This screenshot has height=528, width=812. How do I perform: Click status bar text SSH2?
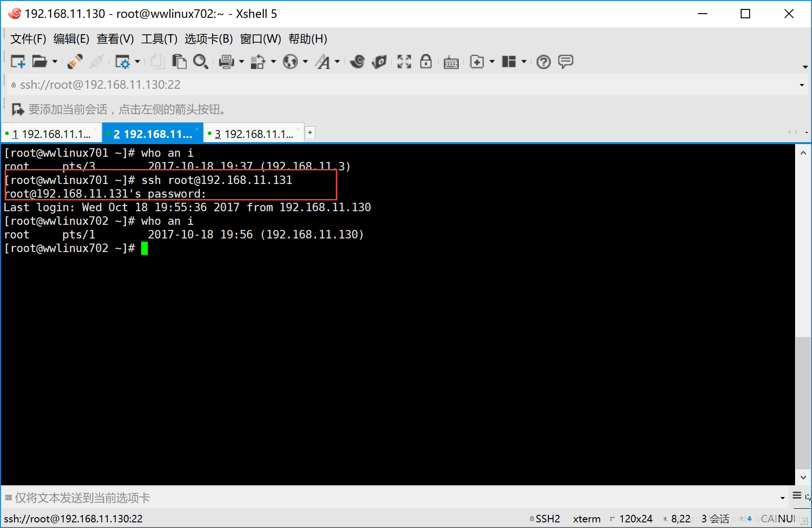point(548,519)
